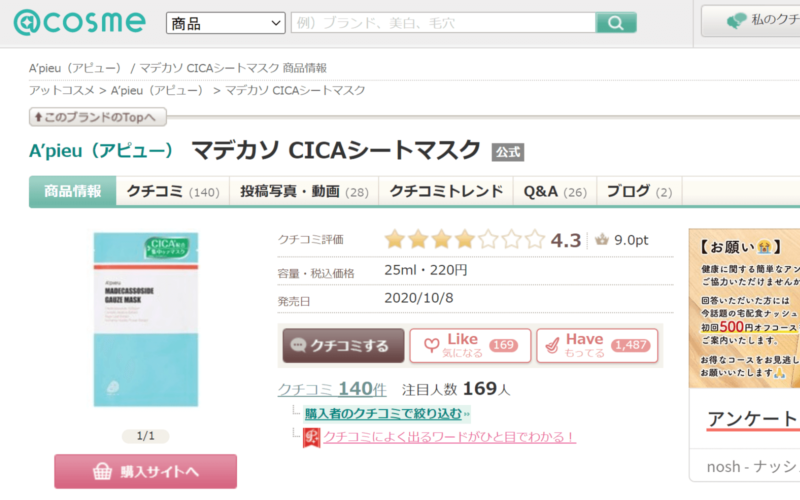The image size is (800, 500).
Task: Click the star rating icons
Action: click(464, 239)
